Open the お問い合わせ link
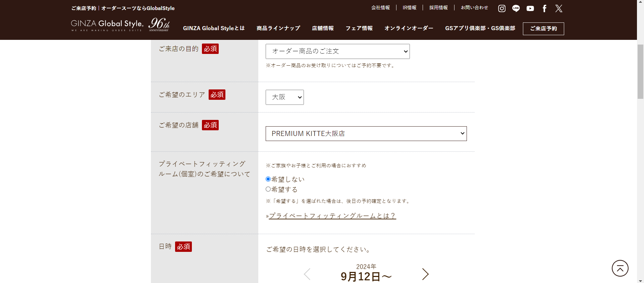This screenshot has width=644, height=283. point(474,8)
